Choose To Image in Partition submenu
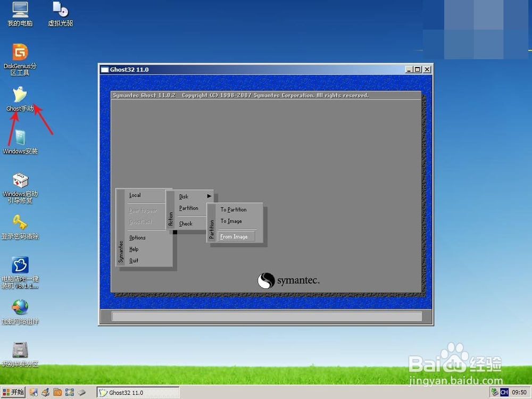The image size is (532, 399). [231, 221]
